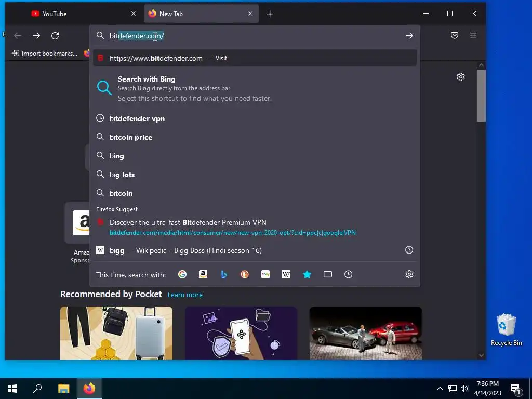Screen dimensions: 532x399
Task: Open the notification center
Action: (515, 389)
